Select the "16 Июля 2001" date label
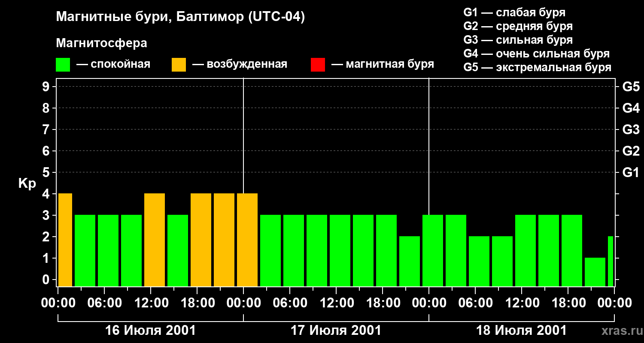The width and height of the screenshot is (644, 343). 150,331
